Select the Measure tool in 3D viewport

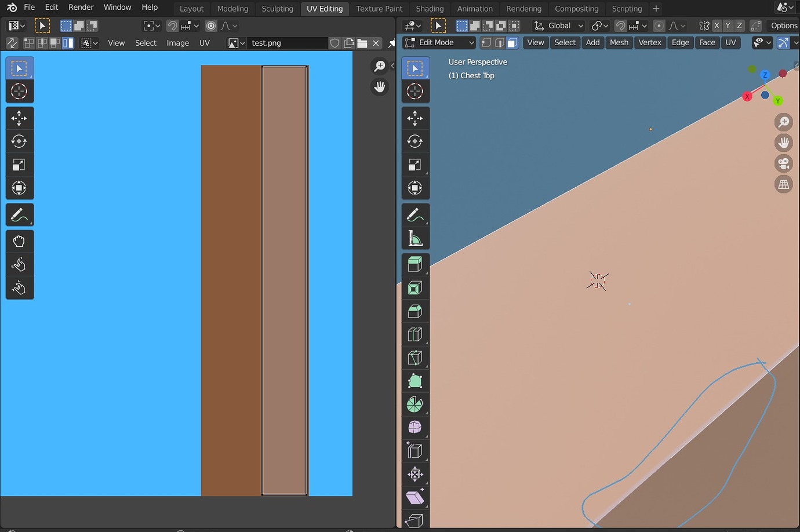coord(415,238)
